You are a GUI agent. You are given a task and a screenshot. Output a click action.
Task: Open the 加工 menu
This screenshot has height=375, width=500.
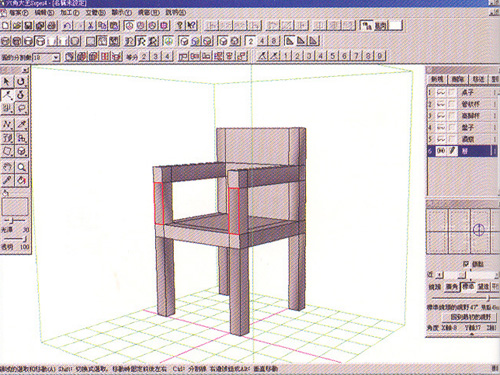tap(70, 13)
